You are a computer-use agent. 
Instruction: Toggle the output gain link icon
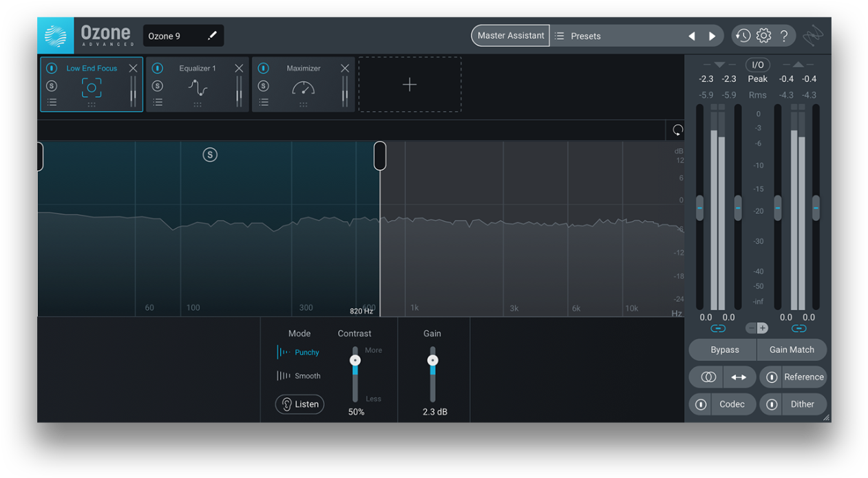(x=798, y=329)
